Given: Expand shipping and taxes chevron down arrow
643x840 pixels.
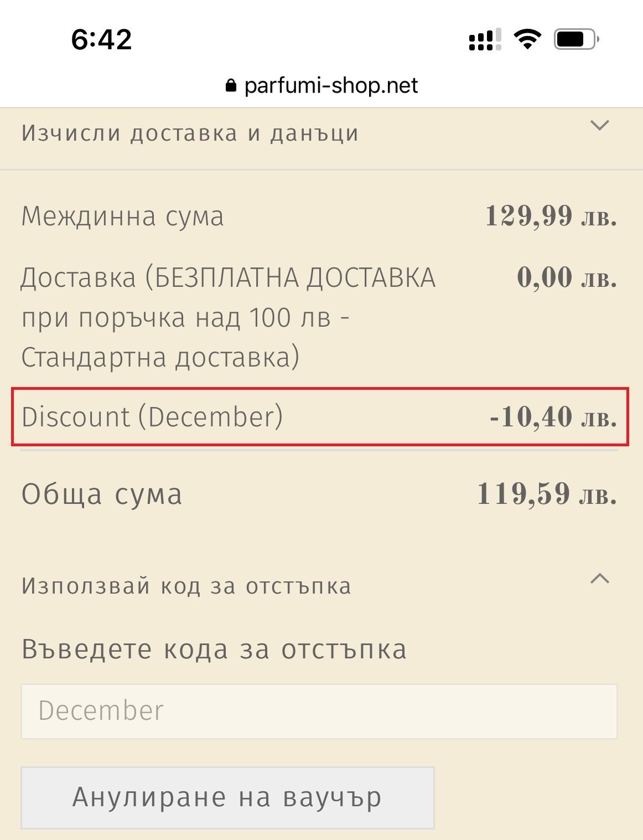Looking at the screenshot, I should point(600,125).
